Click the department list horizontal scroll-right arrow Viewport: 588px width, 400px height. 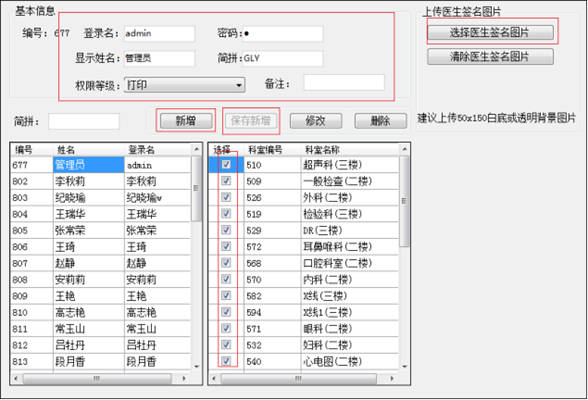pos(392,378)
